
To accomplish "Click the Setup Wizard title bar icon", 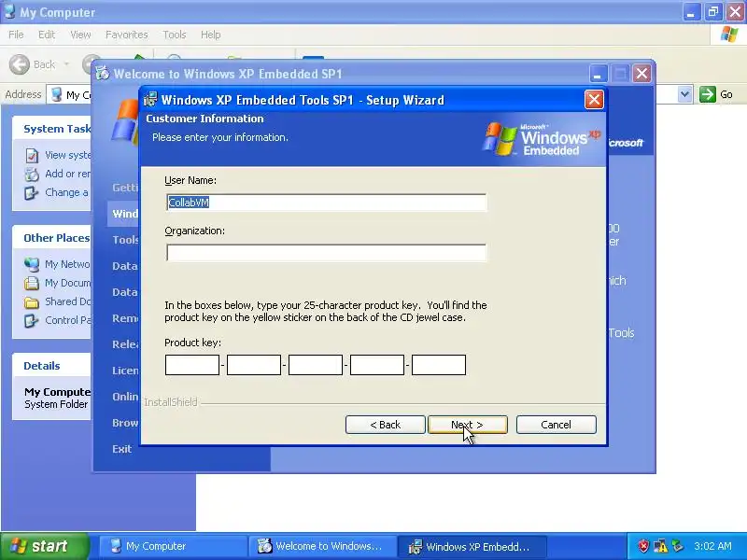I will click(x=150, y=100).
